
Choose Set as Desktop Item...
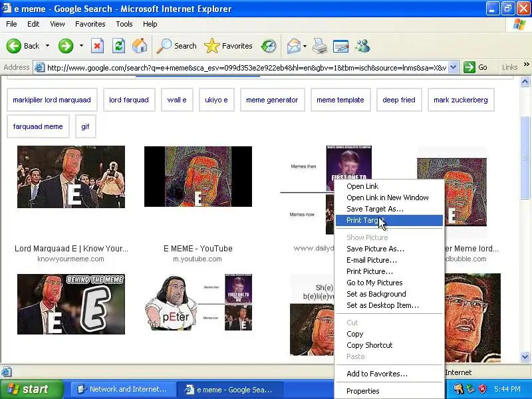[389, 305]
